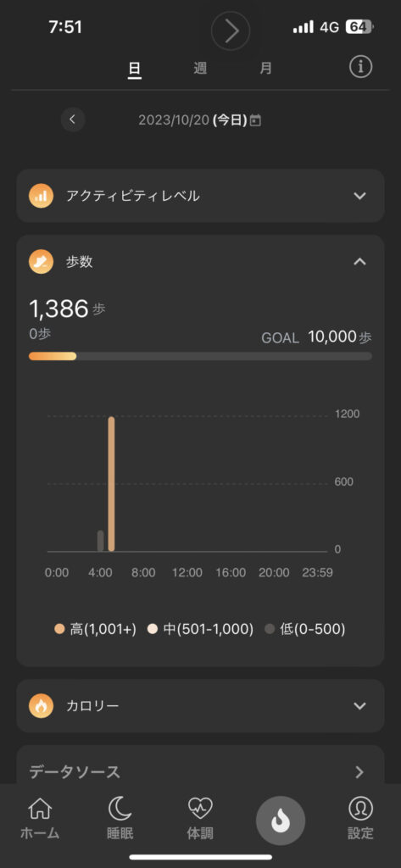Open the 睡眠 sleep moon tab
This screenshot has height=868, width=401.
coord(120,819)
